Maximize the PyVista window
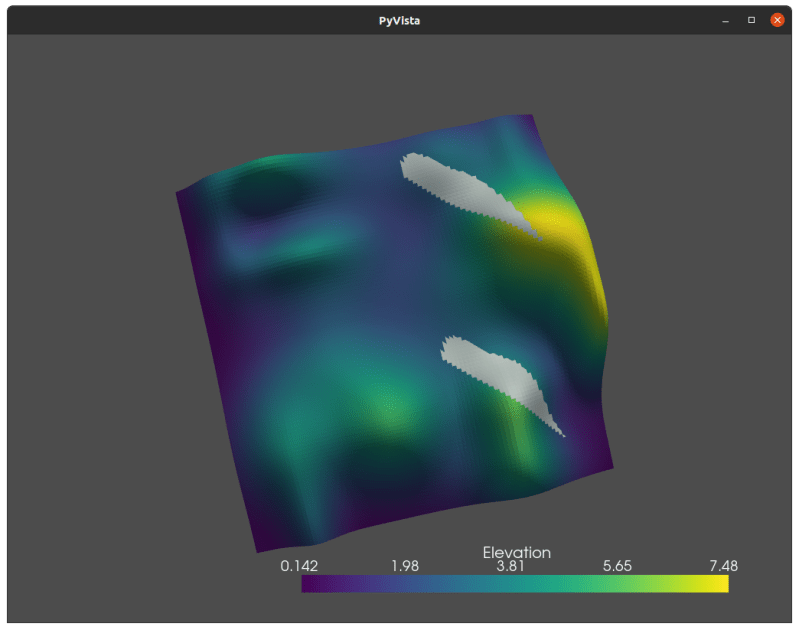 pos(751,20)
